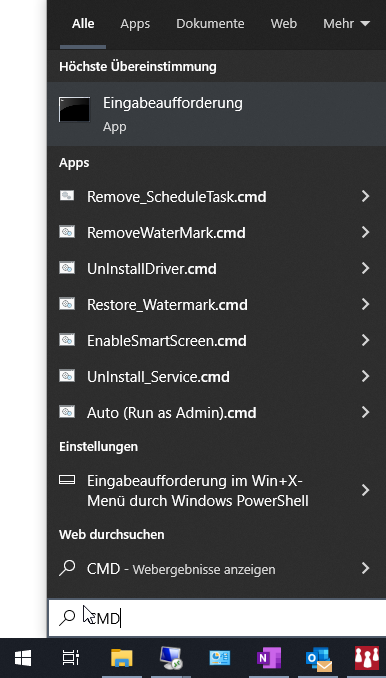Switch to the Dokumente tab
Screen dimensions: 386x678
(210, 23)
